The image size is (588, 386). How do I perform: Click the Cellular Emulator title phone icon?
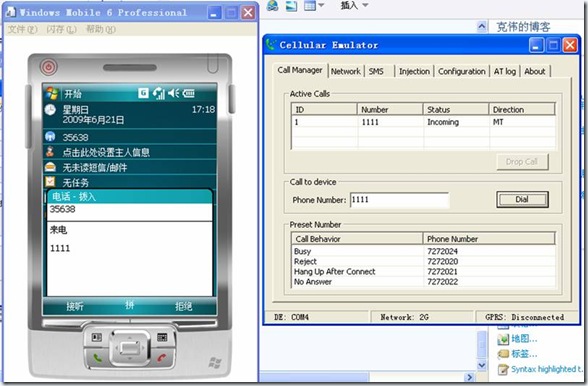tap(271, 45)
